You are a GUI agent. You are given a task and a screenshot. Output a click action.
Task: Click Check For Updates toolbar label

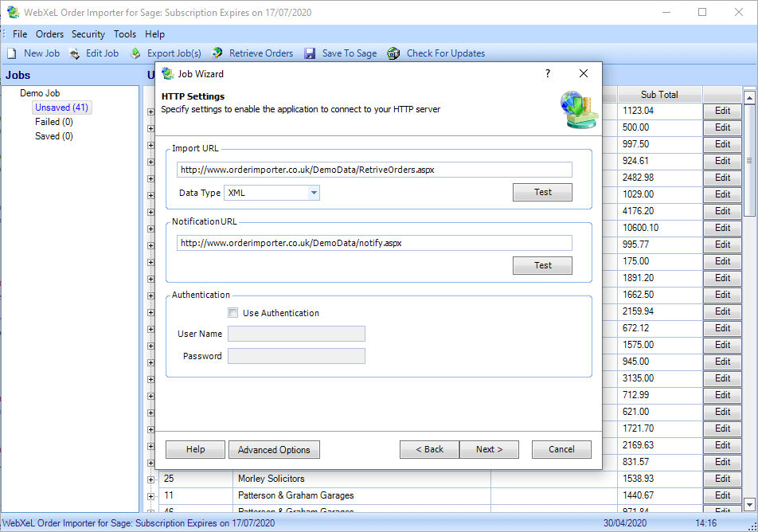[446, 53]
